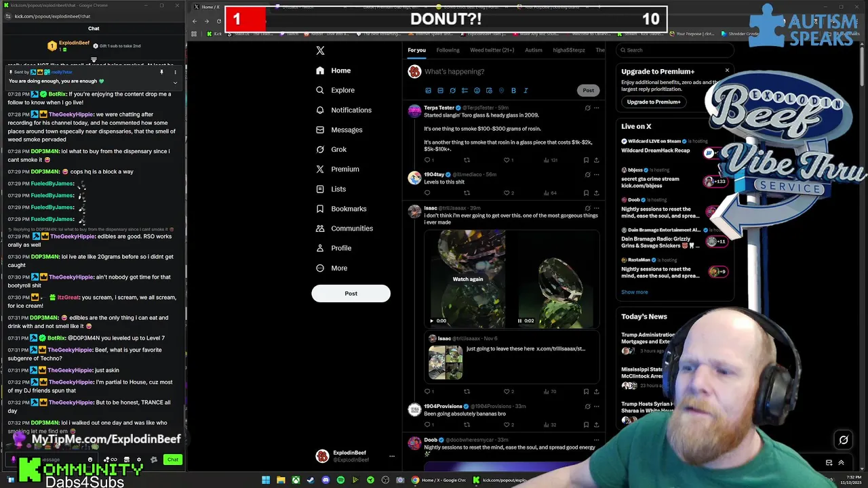Viewport: 868px width, 488px height.
Task: Add a poll icon in composer
Action: [465, 90]
